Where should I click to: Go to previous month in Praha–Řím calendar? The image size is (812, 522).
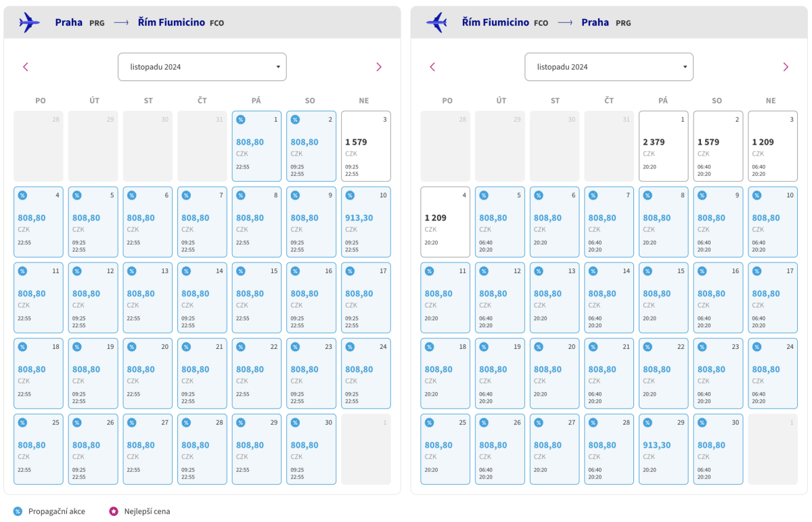pyautogui.click(x=26, y=67)
